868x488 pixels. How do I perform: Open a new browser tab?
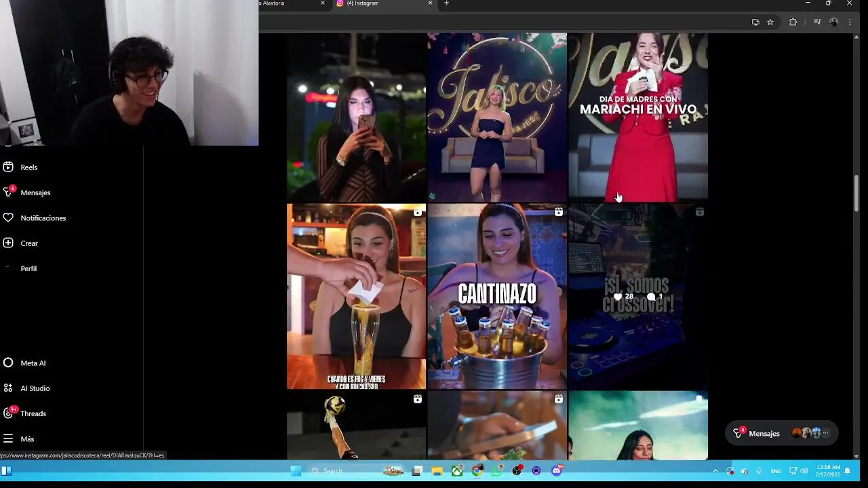coord(446,3)
